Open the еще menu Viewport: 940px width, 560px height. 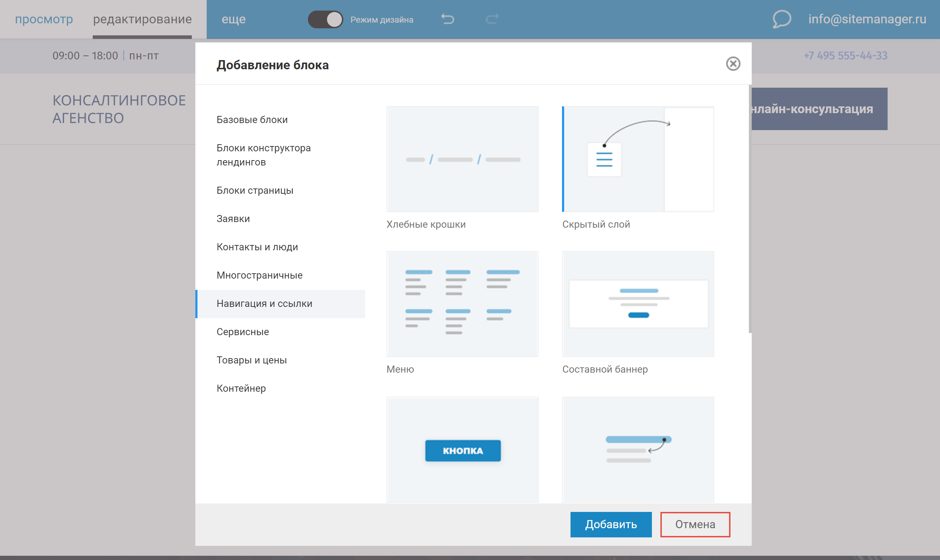[233, 19]
